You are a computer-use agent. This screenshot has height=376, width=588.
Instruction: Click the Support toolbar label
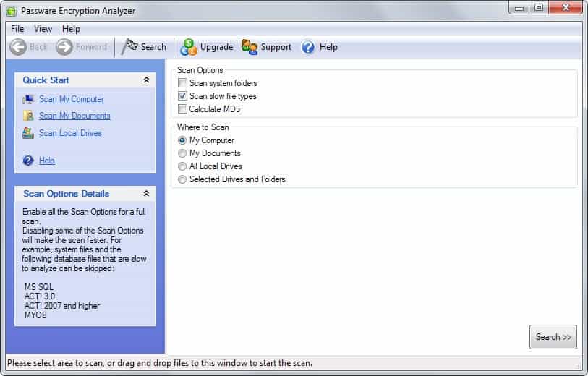[276, 47]
